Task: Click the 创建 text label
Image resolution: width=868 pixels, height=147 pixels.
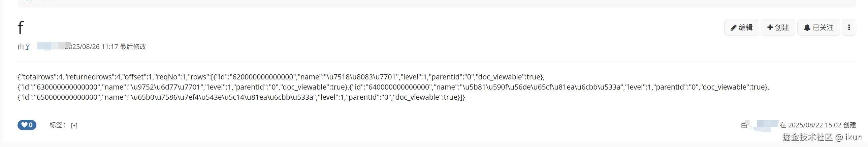Action: (782, 27)
